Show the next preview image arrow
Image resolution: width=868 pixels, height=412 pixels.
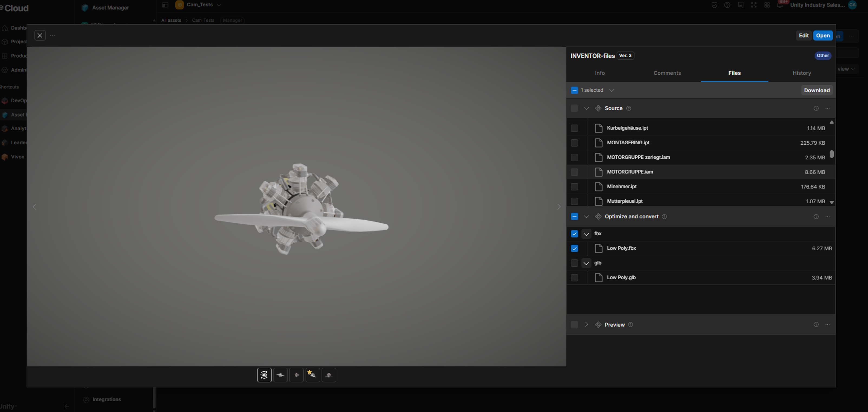(559, 207)
